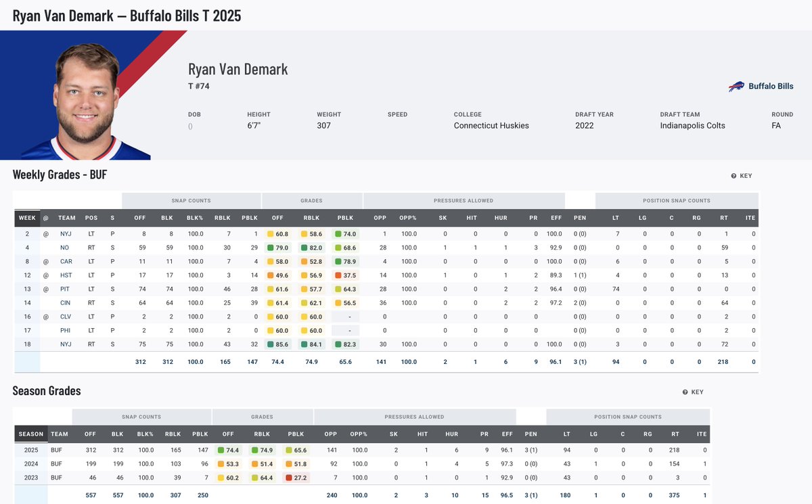
Task: Click the season total 557 OFF snaps
Action: tap(91, 495)
